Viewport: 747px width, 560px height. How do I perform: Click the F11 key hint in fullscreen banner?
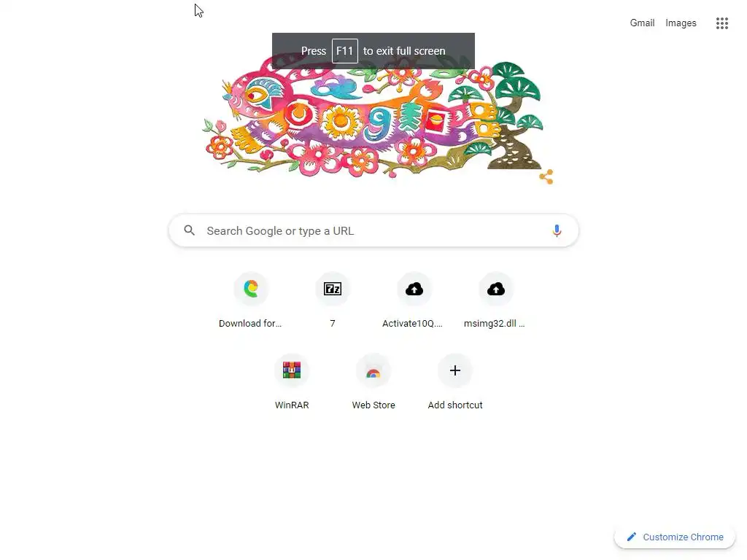[x=345, y=51]
